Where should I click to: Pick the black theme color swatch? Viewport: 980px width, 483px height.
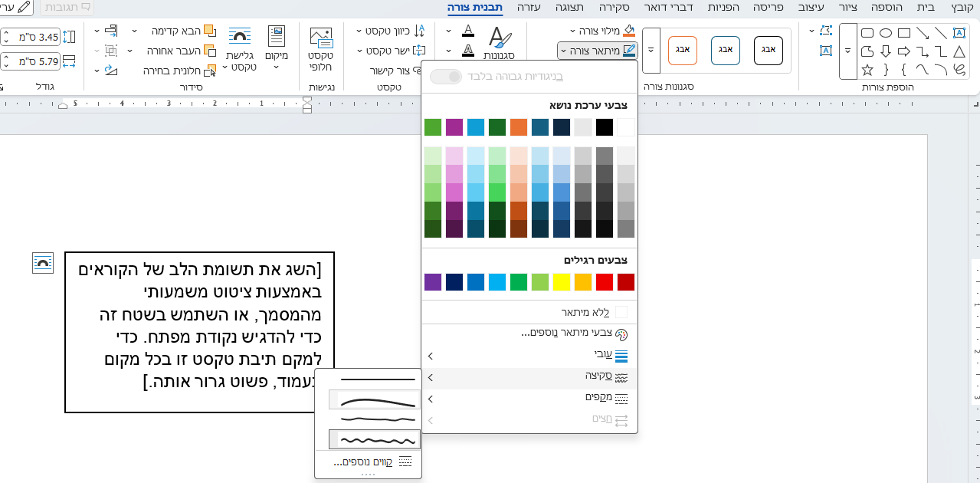tap(605, 127)
